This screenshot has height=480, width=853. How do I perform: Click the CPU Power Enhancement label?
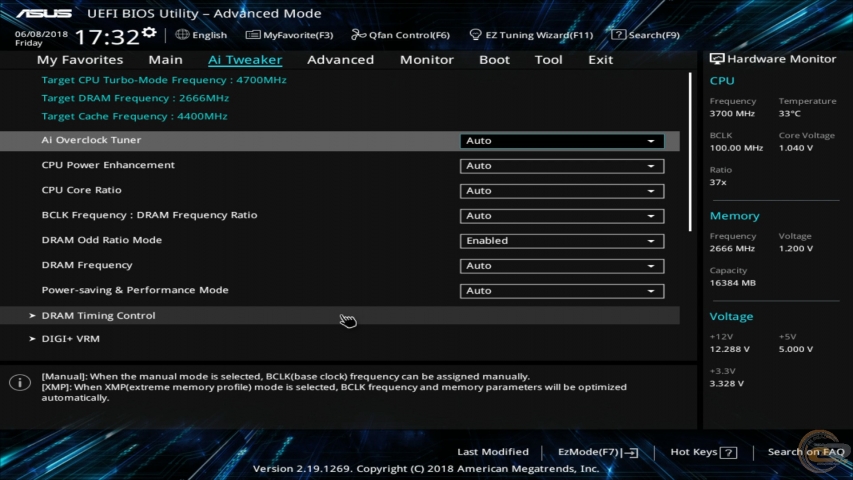tap(108, 165)
